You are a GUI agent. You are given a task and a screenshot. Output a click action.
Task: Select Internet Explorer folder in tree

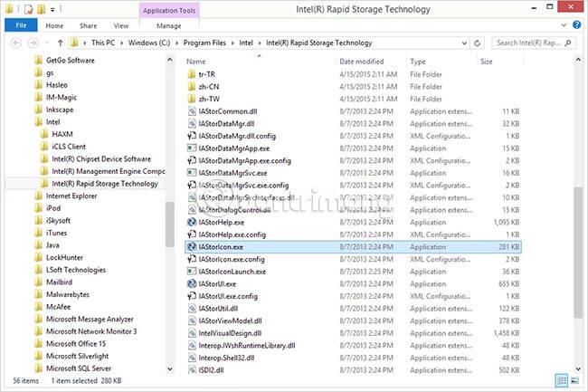71,196
